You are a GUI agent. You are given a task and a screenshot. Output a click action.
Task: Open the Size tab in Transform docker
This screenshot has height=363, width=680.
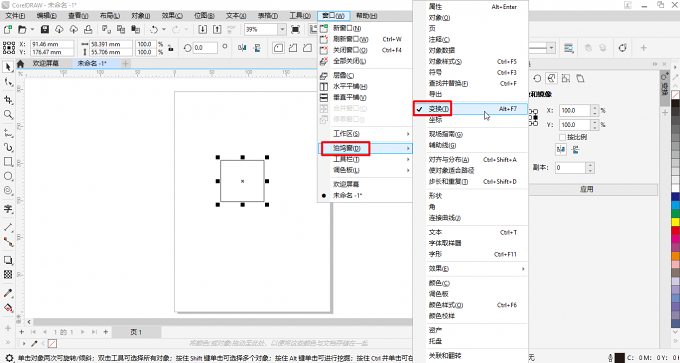pos(566,78)
